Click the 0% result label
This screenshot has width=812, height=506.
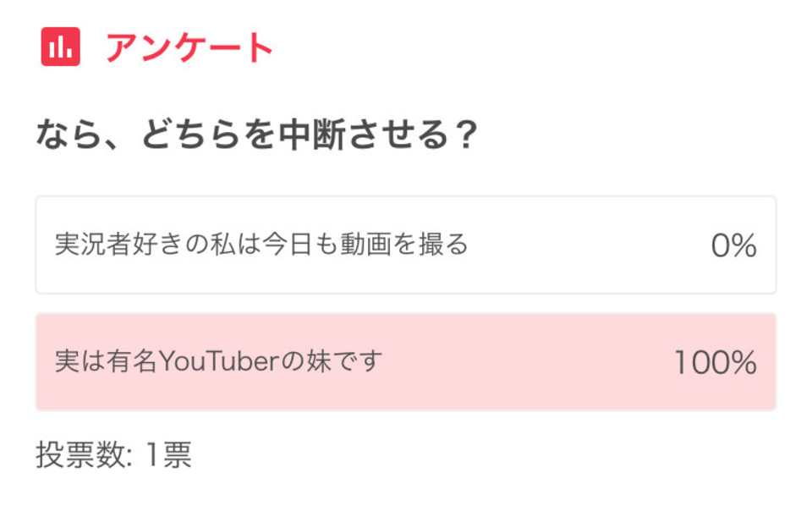pyautogui.click(x=734, y=245)
